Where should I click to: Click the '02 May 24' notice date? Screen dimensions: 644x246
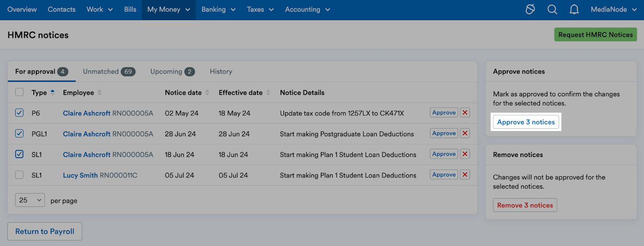(x=182, y=113)
